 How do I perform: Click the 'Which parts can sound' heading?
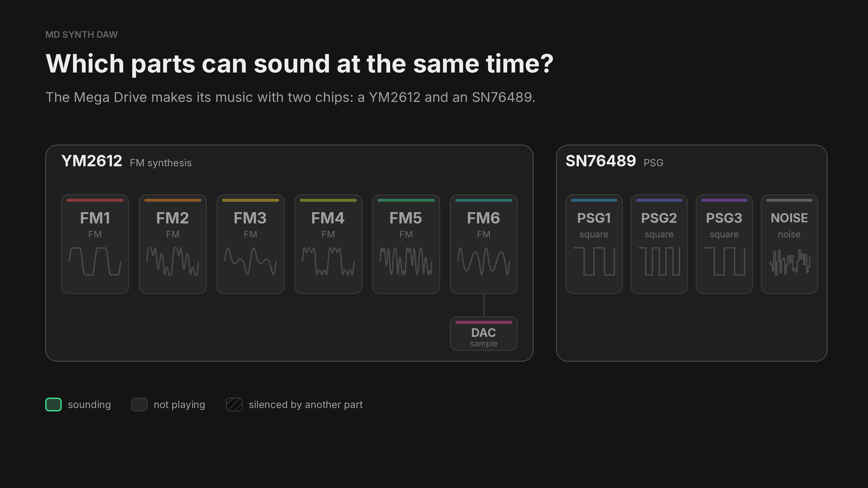299,64
